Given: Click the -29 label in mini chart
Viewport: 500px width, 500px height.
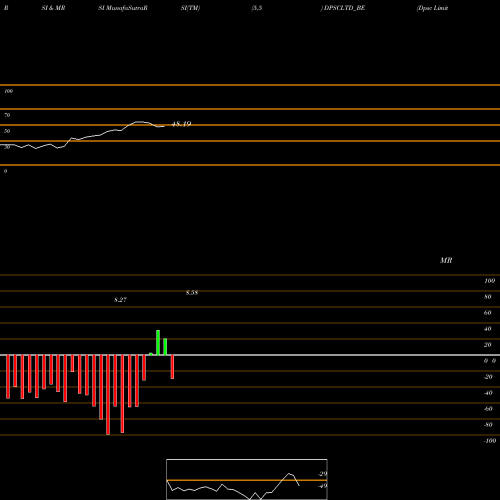Looking at the screenshot, I should [323, 474].
